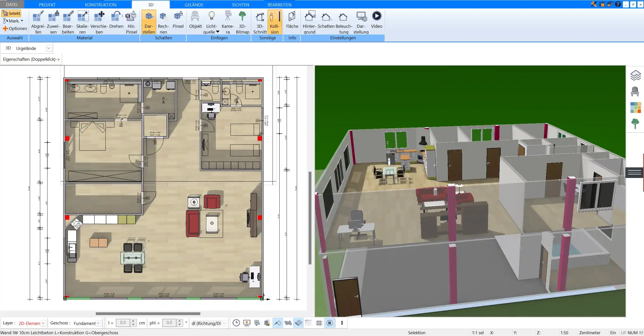Open the Fläche info tool

pos(292,20)
